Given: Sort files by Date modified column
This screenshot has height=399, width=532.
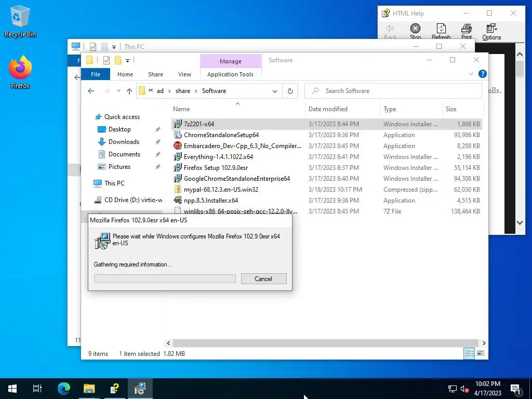Looking at the screenshot, I should click(342, 109).
